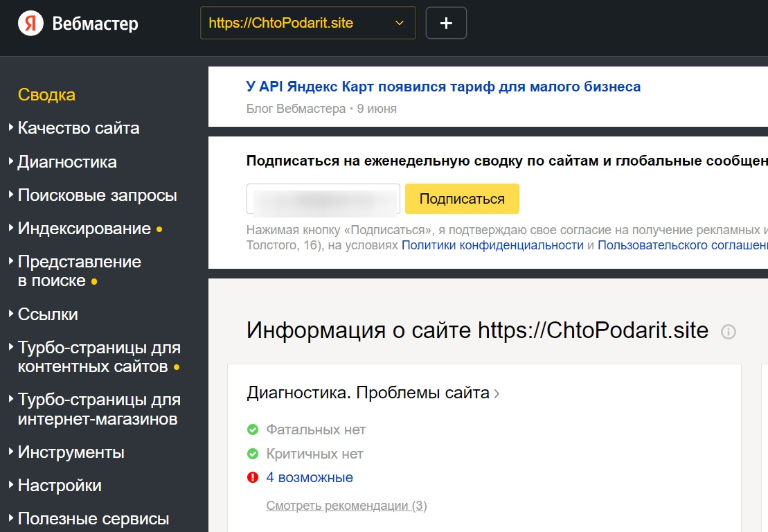Click green check icon beside Фатальных нет
This screenshot has height=532, width=768.
tap(253, 430)
